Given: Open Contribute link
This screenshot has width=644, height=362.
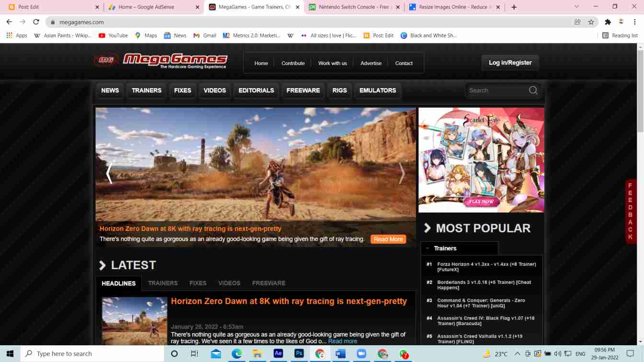Looking at the screenshot, I should 293,63.
